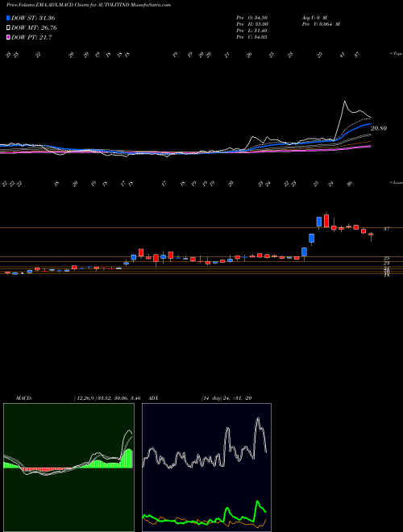Click the bright green ADX line peak
The height and width of the screenshot is (532, 403).
[257, 501]
